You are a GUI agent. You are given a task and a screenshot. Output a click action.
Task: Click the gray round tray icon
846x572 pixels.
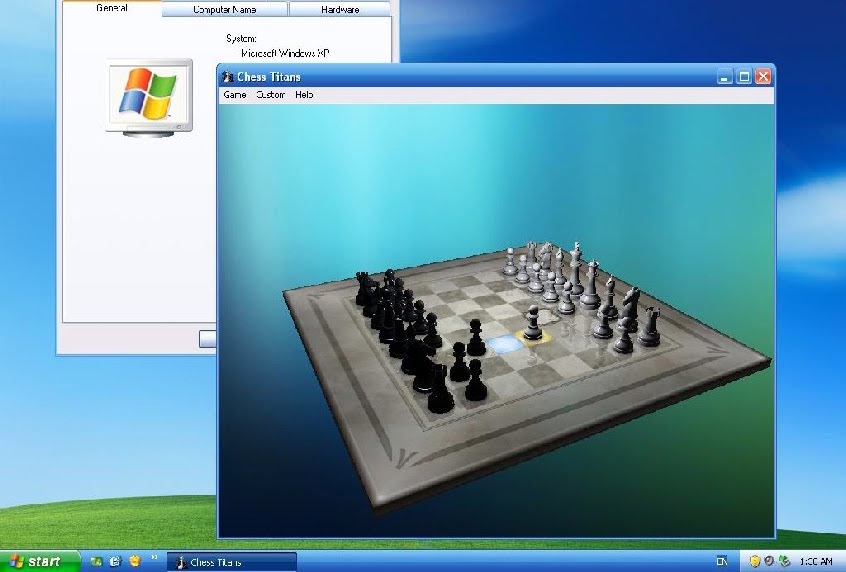pyautogui.click(x=769, y=561)
